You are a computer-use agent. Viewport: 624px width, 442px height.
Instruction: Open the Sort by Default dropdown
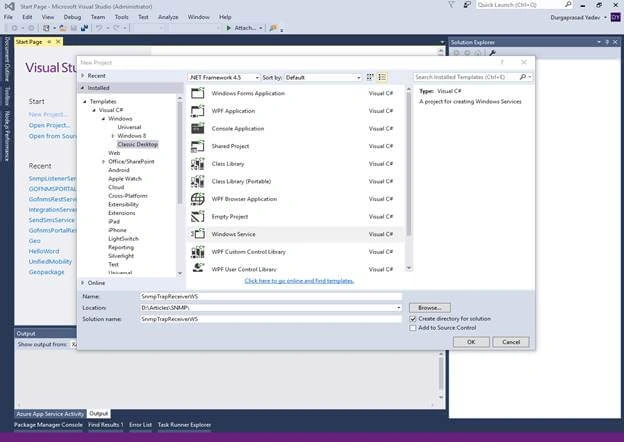(323, 78)
